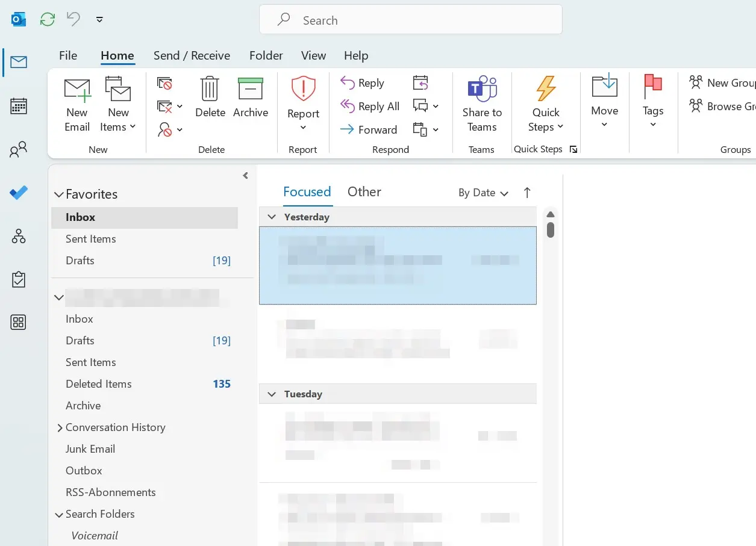Open the Calendar view from the sidebar
Screen dimensions: 756x546
pyautogui.click(x=18, y=105)
